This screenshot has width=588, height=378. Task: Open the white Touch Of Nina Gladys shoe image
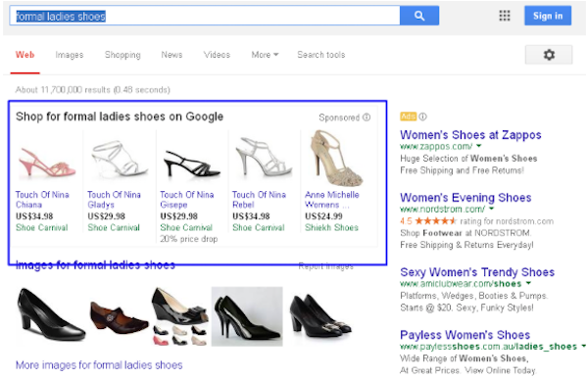(119, 159)
